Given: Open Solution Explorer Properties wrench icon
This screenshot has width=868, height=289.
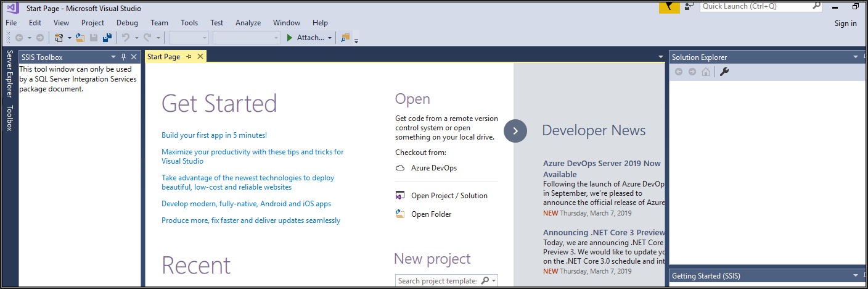Looking at the screenshot, I should coord(724,72).
